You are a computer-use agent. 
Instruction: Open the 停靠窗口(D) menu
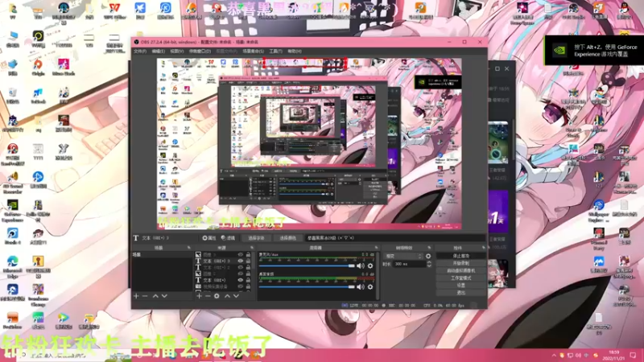[200, 51]
